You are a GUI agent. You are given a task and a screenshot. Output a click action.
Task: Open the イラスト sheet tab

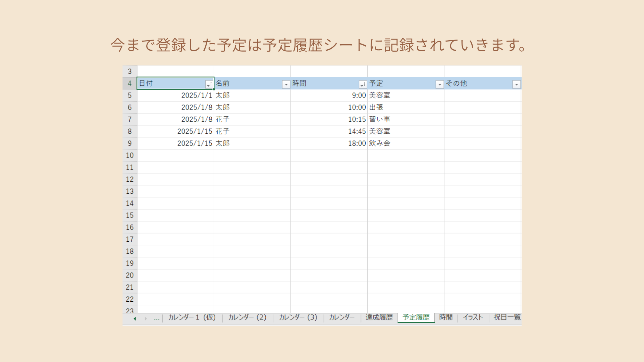tap(473, 317)
